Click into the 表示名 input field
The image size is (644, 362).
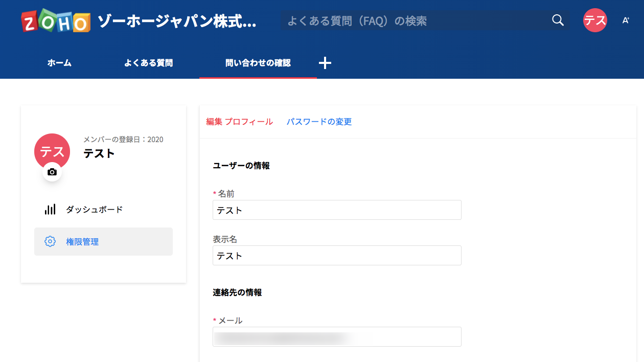click(x=337, y=256)
